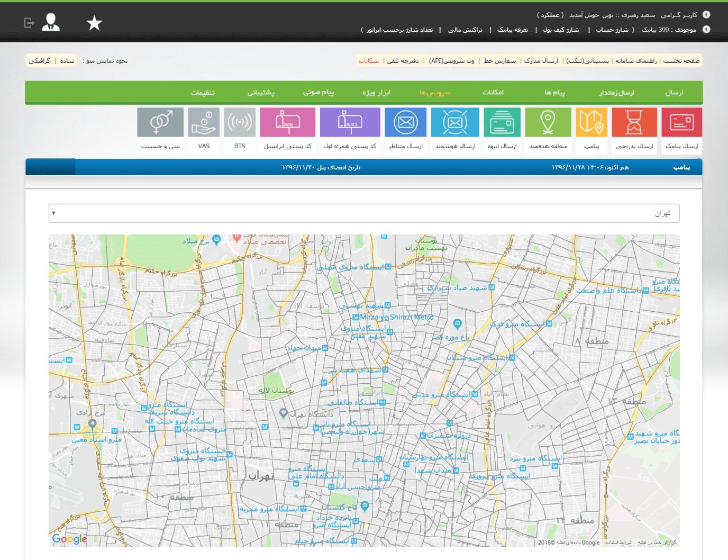
Task: Select the ارسال متناظر envelope tile
Action: coord(406,130)
